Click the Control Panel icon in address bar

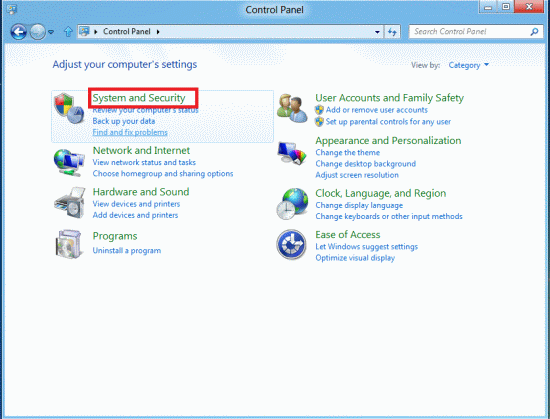(x=84, y=32)
